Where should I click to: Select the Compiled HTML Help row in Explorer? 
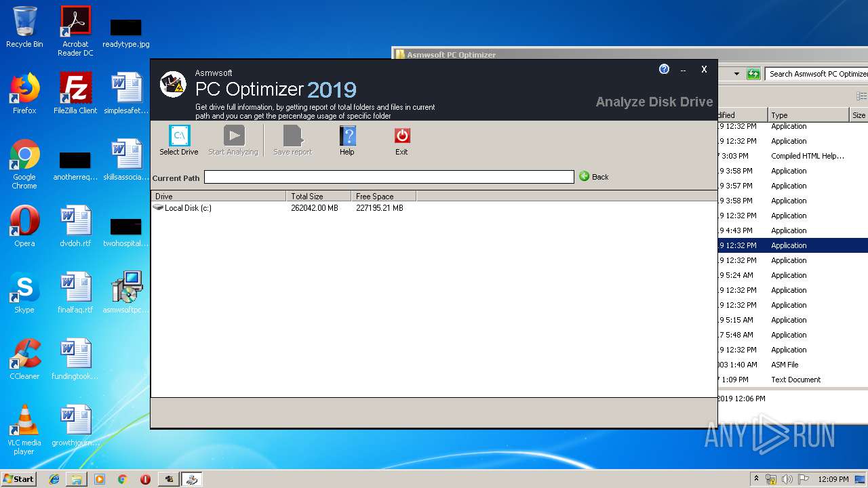pyautogui.click(x=793, y=156)
